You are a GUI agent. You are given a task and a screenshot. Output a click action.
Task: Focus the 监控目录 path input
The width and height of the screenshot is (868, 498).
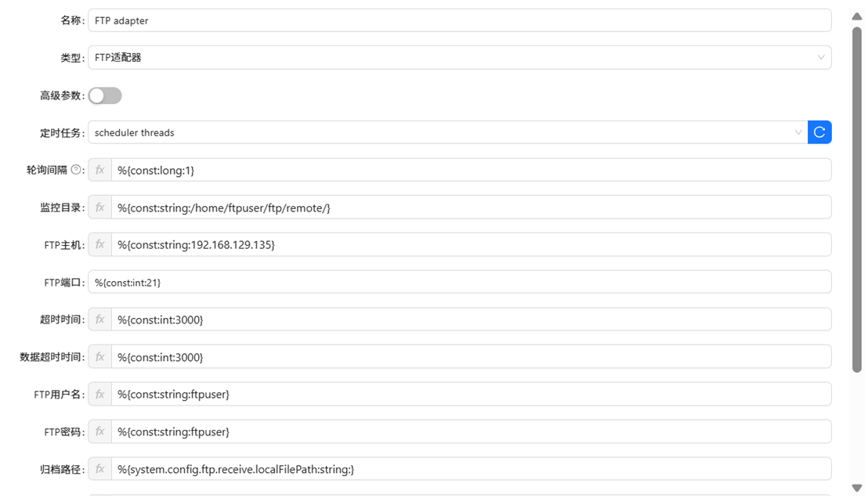click(x=470, y=207)
